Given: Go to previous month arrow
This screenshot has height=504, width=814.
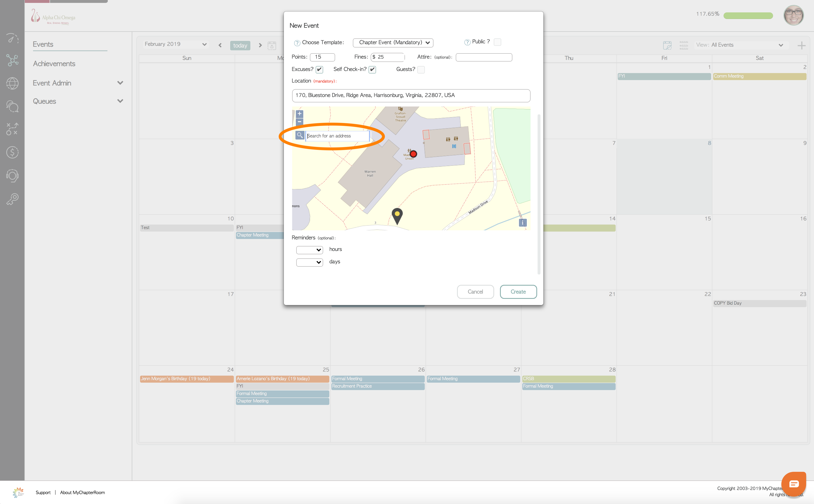Looking at the screenshot, I should tap(220, 45).
